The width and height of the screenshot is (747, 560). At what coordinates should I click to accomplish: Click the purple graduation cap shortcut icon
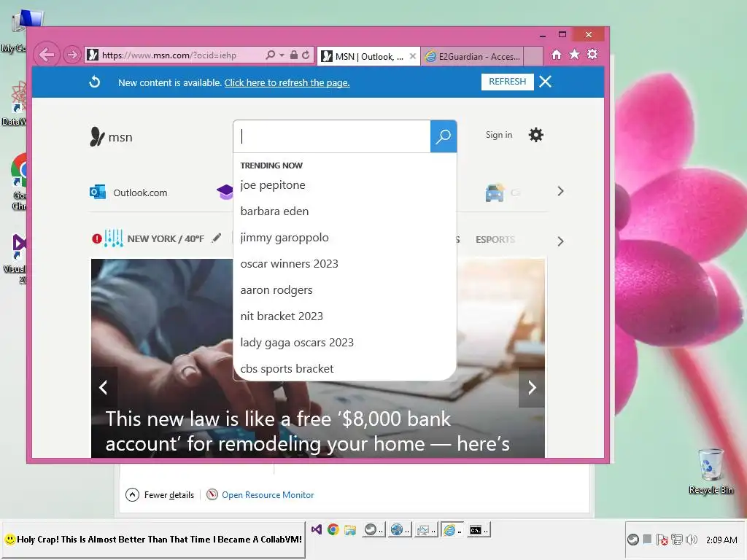[x=225, y=192]
